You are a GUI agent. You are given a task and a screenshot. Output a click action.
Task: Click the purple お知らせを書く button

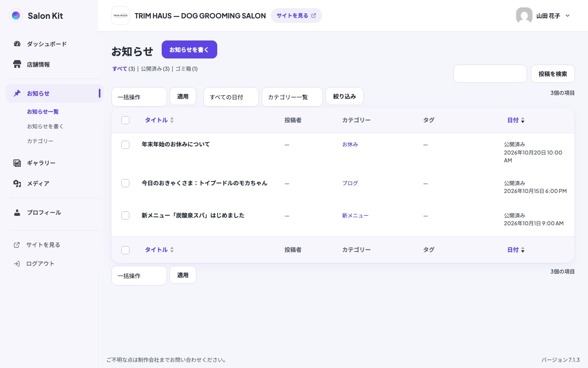coord(189,49)
